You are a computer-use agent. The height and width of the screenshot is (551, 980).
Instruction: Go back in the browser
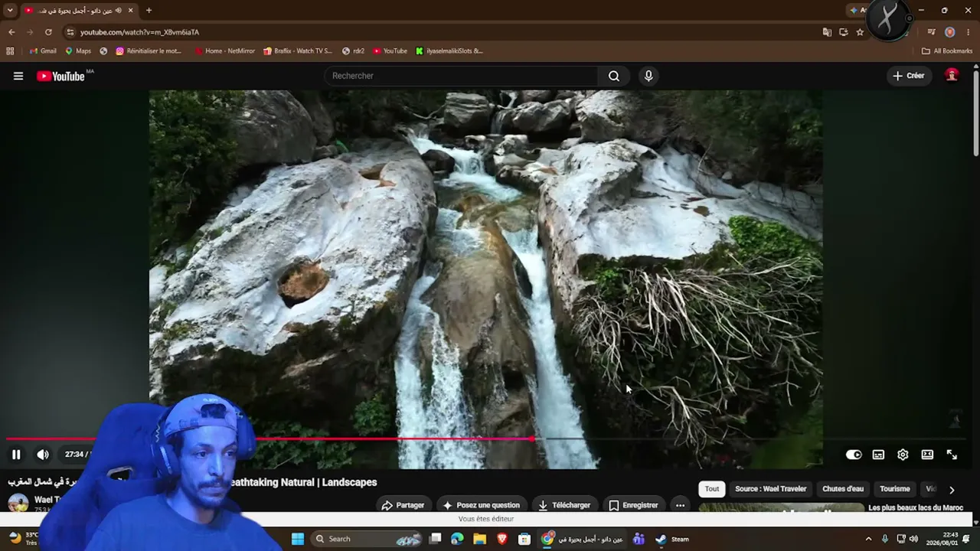pos(11,32)
